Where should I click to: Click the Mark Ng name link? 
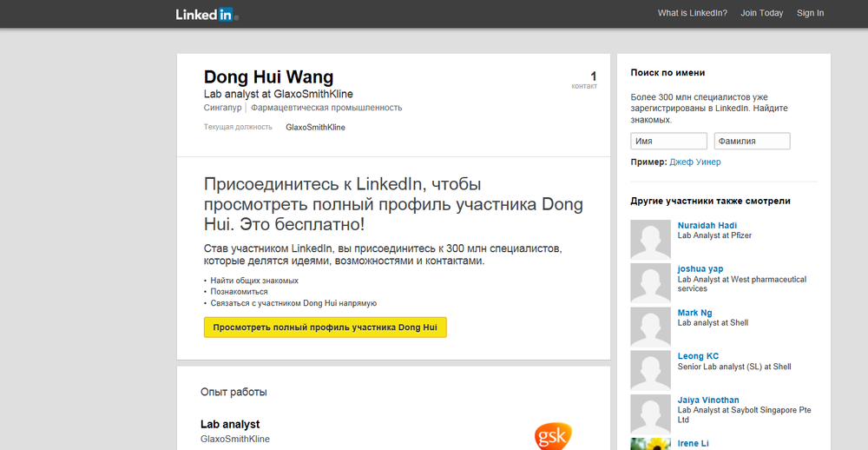point(694,313)
